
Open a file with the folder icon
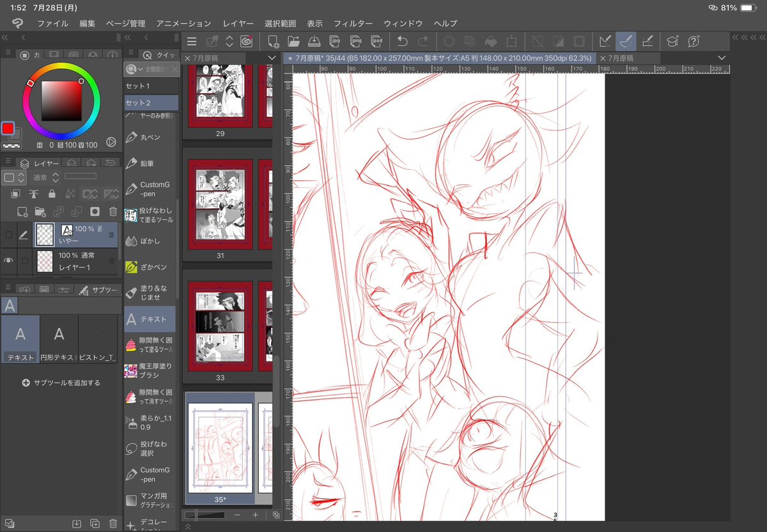coord(294,42)
